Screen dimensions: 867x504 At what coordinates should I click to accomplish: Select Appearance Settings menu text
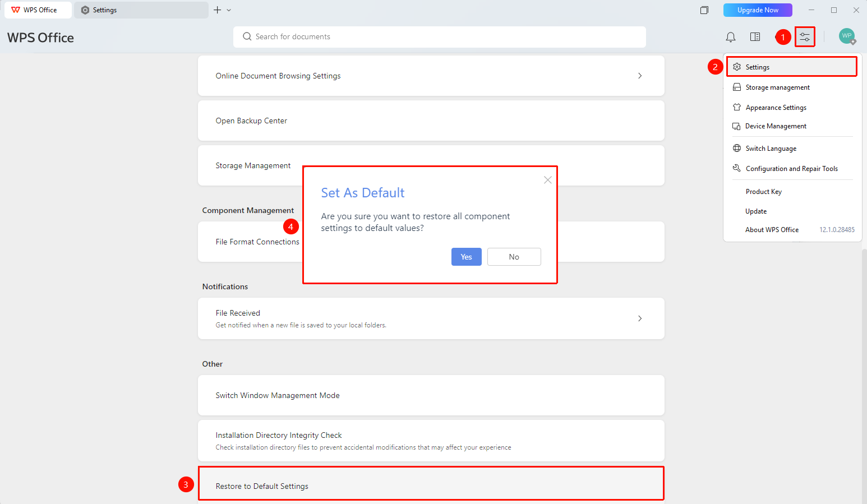coord(776,108)
